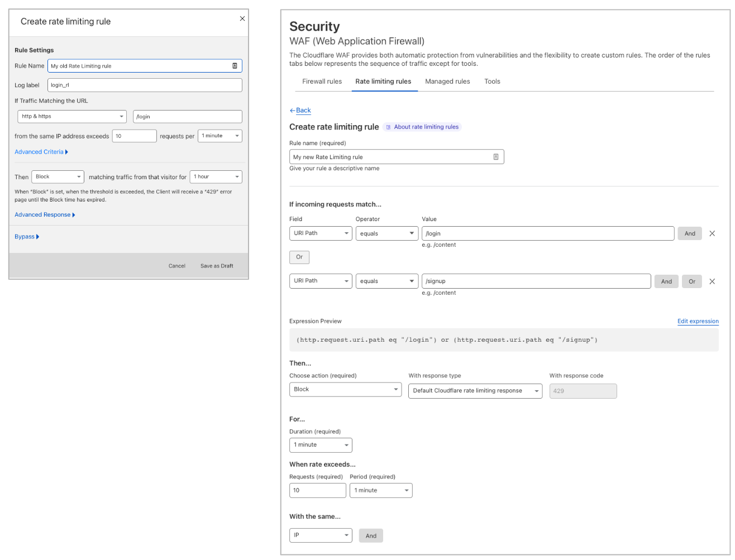Remove the /login URI Path condition
Screen dimensions: 735x560
point(712,233)
